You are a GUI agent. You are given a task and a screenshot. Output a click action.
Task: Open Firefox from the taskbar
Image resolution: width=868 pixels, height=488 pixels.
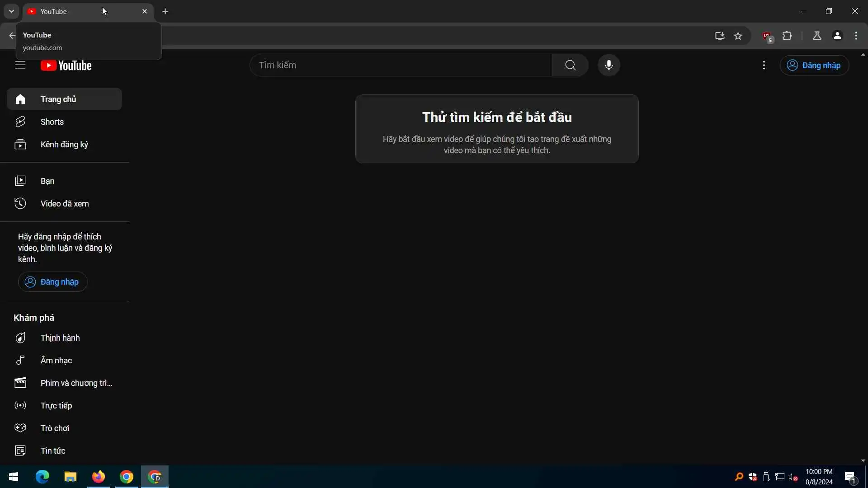click(x=98, y=477)
